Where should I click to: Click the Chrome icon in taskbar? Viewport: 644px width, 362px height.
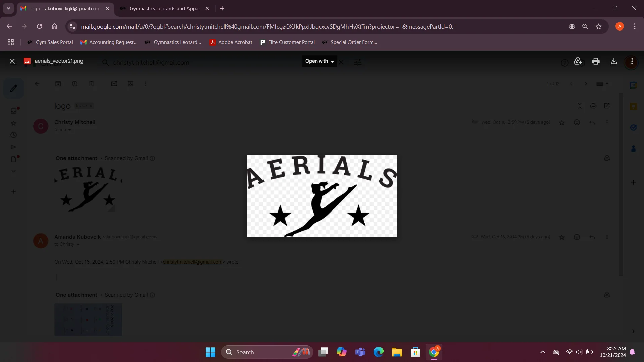pyautogui.click(x=434, y=352)
